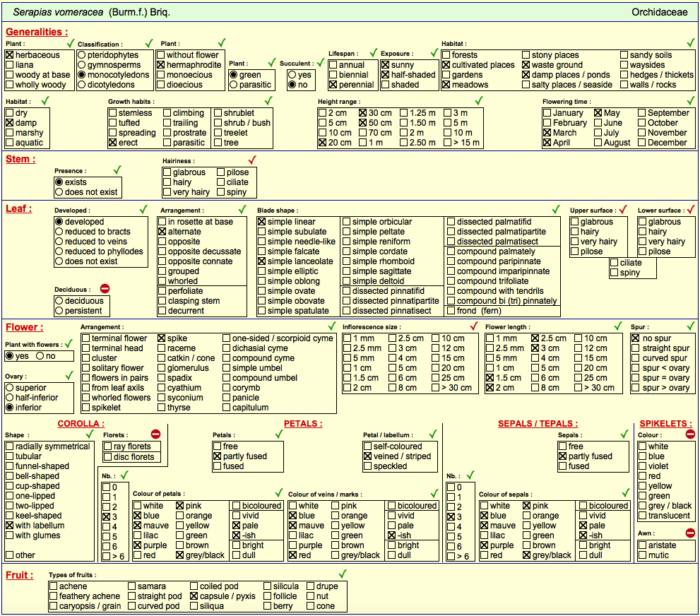Tick the raceme arrangement checkbox
700x616 pixels.
pos(162,348)
